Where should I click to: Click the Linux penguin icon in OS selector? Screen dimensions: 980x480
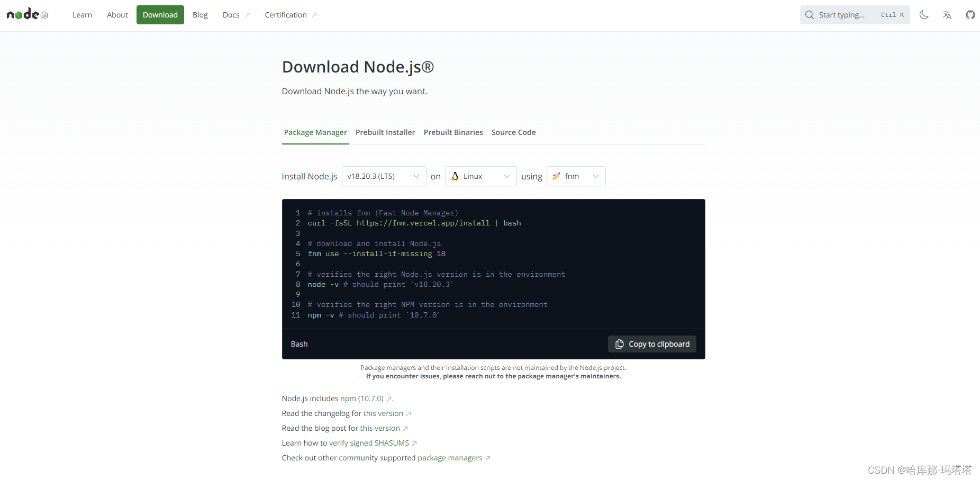pyautogui.click(x=456, y=176)
